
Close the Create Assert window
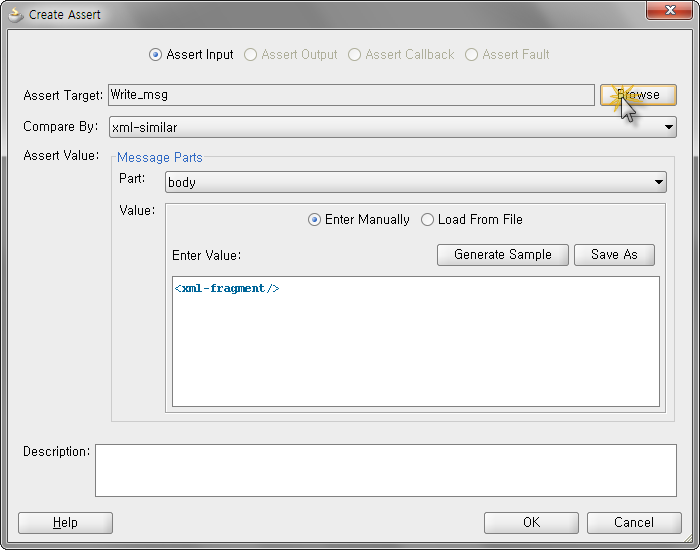(669, 10)
